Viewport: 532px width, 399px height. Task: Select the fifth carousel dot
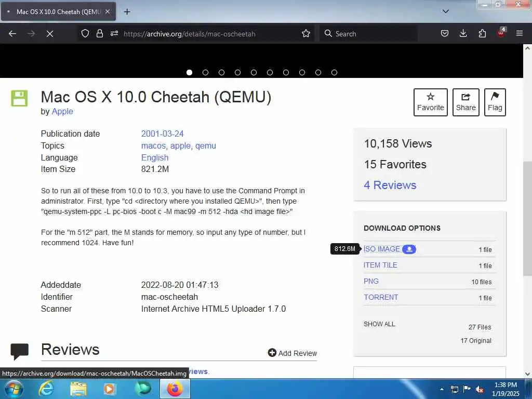(x=254, y=72)
